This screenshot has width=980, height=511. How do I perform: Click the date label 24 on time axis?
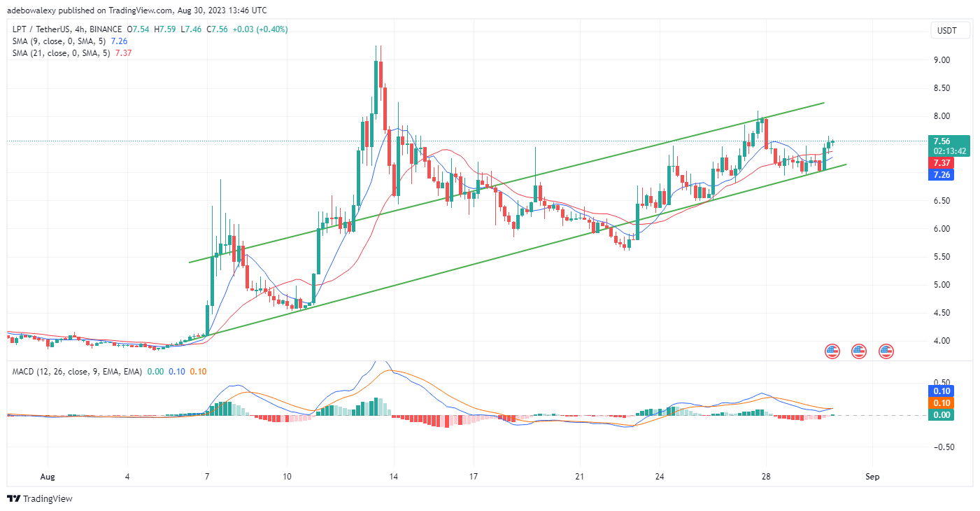click(x=660, y=476)
